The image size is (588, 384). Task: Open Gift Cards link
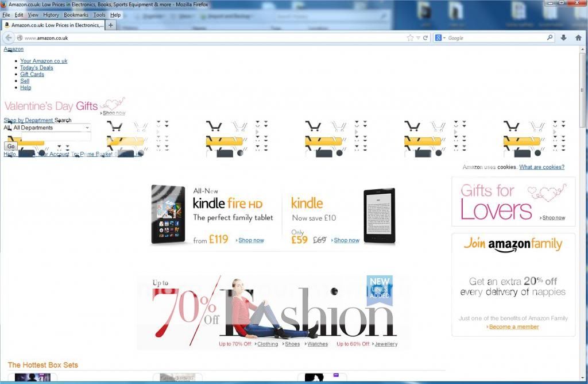[32, 74]
